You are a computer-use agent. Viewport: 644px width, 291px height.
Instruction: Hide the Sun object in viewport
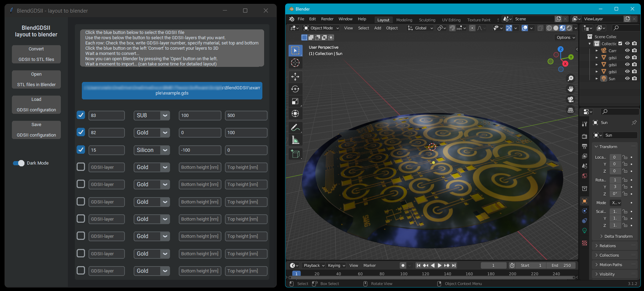coord(627,79)
